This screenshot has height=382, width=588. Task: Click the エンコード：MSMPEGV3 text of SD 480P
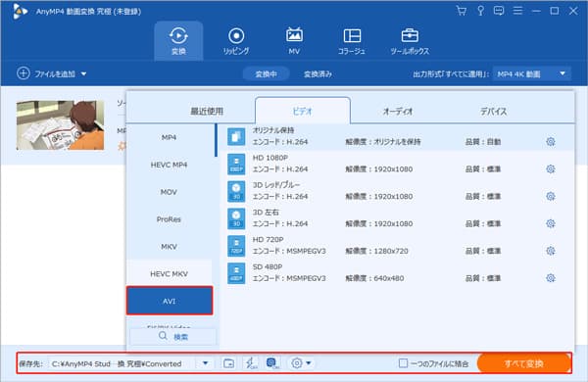pyautogui.click(x=289, y=278)
